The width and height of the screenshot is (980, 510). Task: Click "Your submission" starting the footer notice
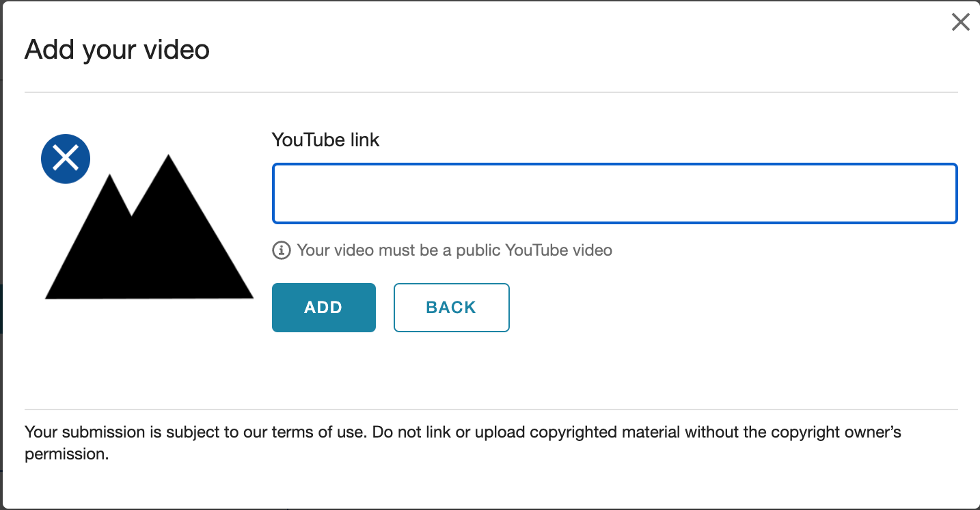pyautogui.click(x=75, y=432)
